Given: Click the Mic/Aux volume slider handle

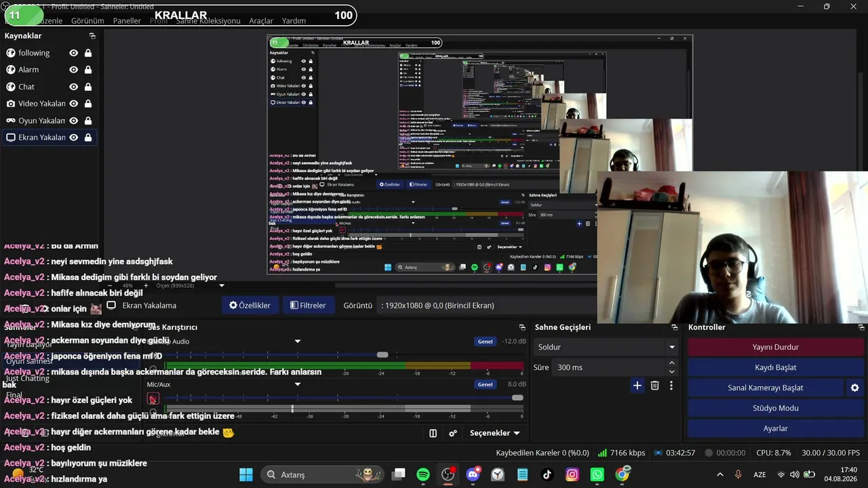Looking at the screenshot, I should (x=518, y=398).
